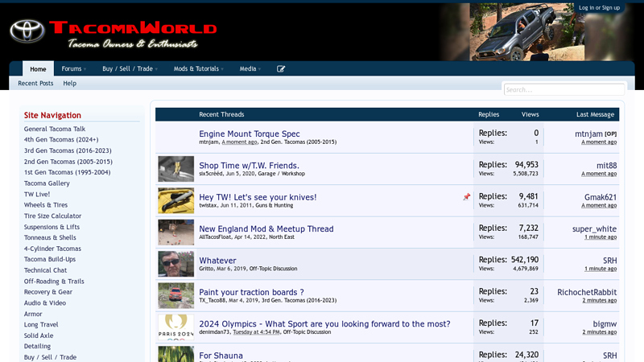The height and width of the screenshot is (362, 644).
Task: Open Whatever thread author avatar
Action: pos(175,264)
